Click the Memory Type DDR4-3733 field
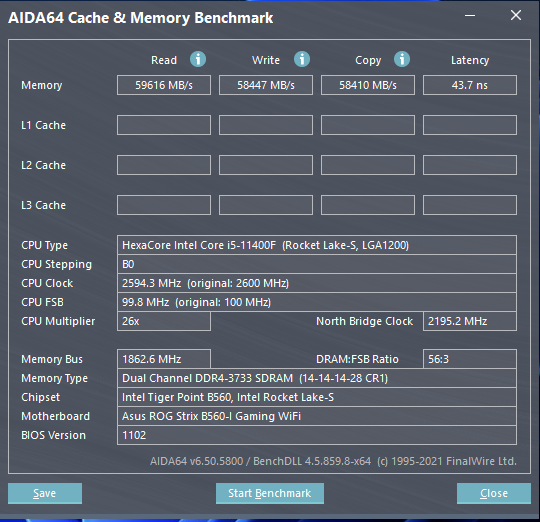Screen dimensions: 540x522 pyautogui.click(x=317, y=378)
